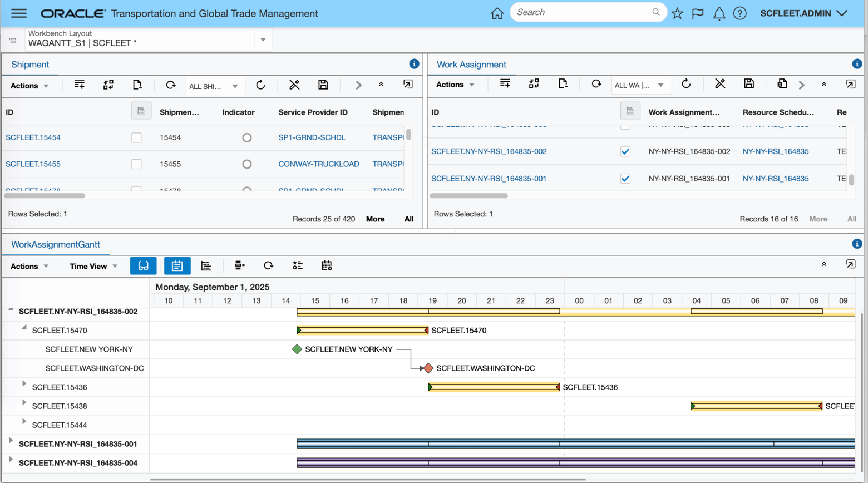This screenshot has height=483, width=868.
Task: Toggle the glasses view icon in Gantt toolbar
Action: click(x=143, y=266)
